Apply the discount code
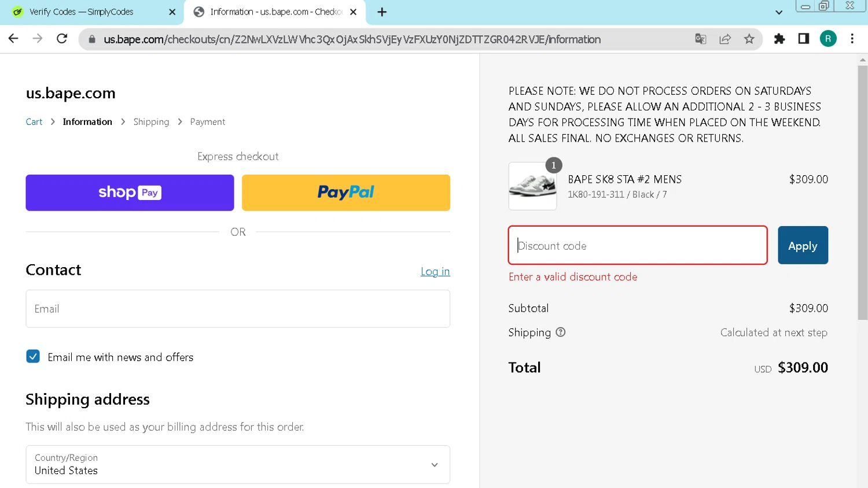 click(x=803, y=245)
